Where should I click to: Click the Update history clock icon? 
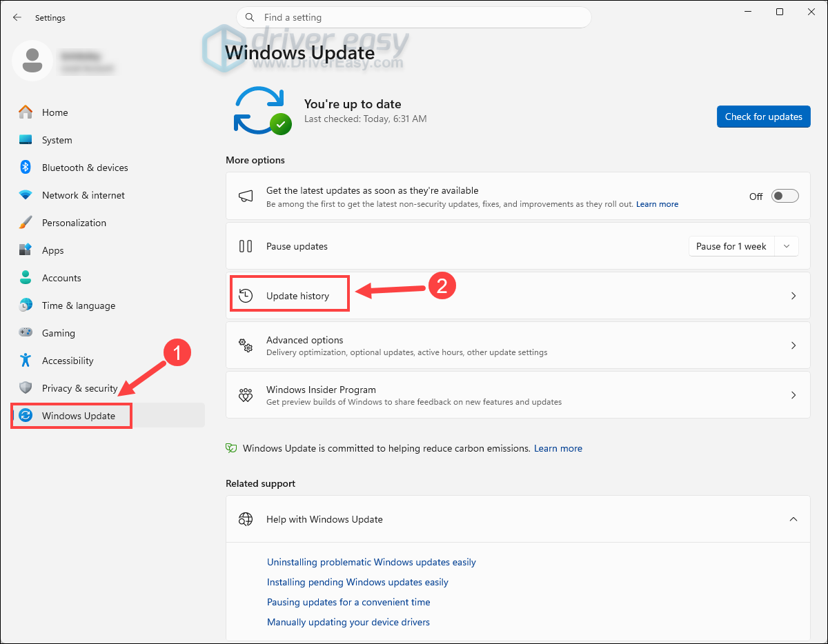[x=245, y=296]
